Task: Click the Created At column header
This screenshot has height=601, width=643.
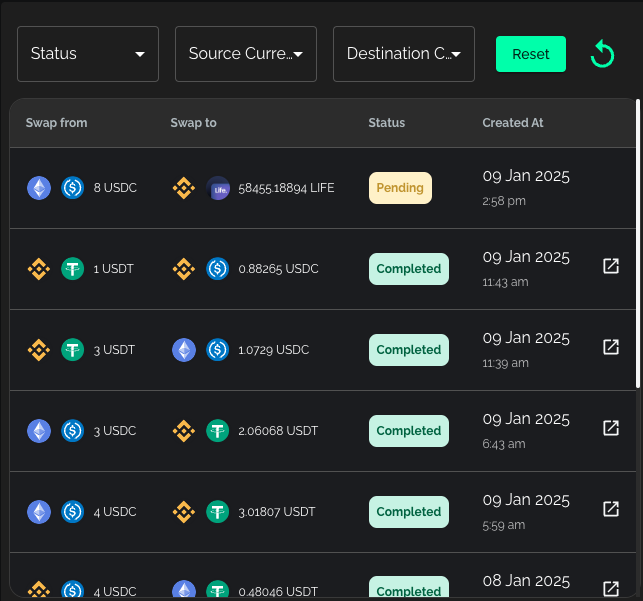Action: (513, 123)
